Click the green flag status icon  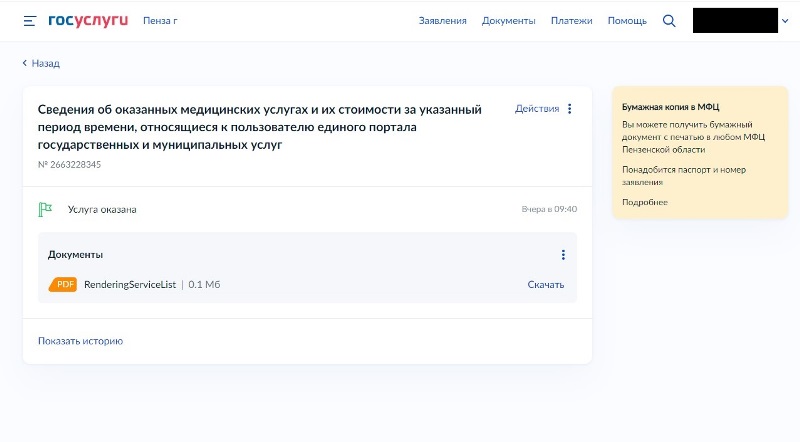click(45, 209)
